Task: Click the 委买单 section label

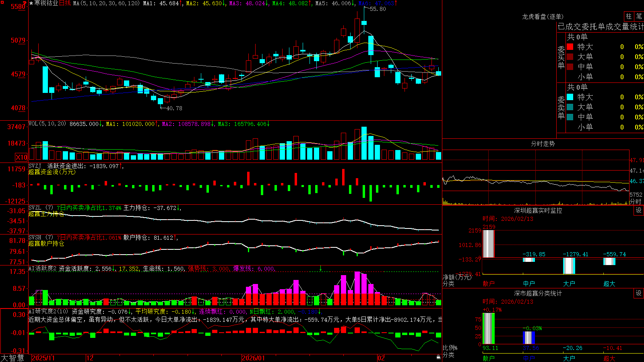Action: coord(561,58)
